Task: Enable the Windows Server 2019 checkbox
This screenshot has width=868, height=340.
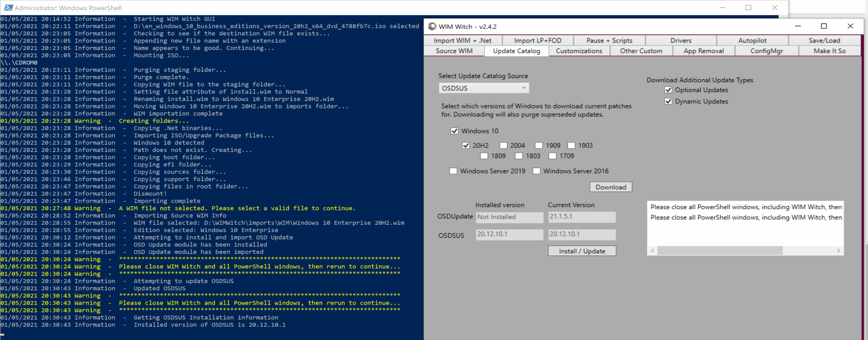Action: coord(453,171)
